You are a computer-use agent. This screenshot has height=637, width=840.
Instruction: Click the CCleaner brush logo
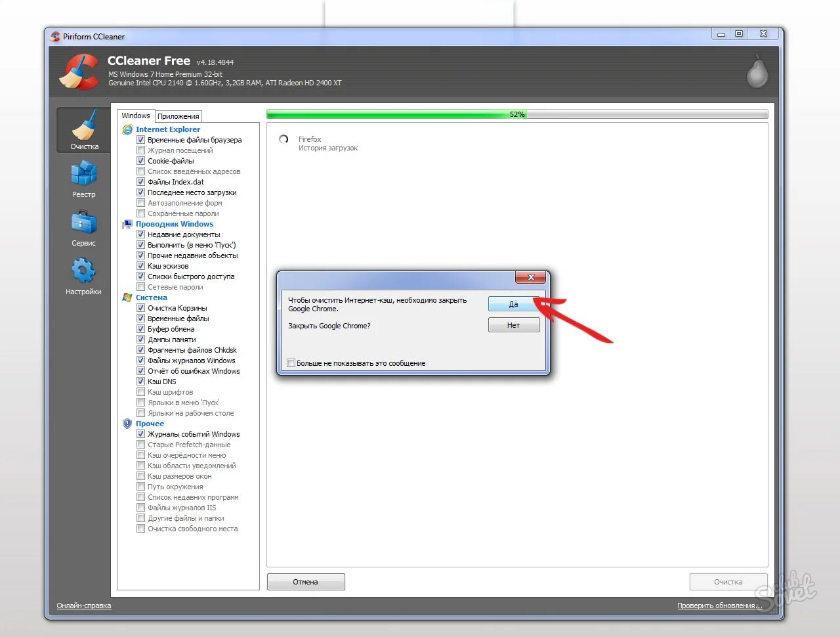point(79,71)
